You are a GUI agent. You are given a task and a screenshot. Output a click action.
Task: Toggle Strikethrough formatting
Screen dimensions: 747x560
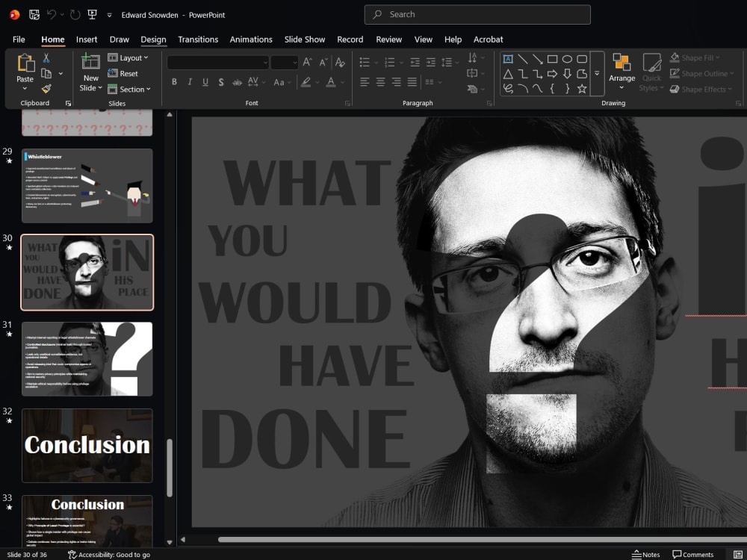pos(237,82)
